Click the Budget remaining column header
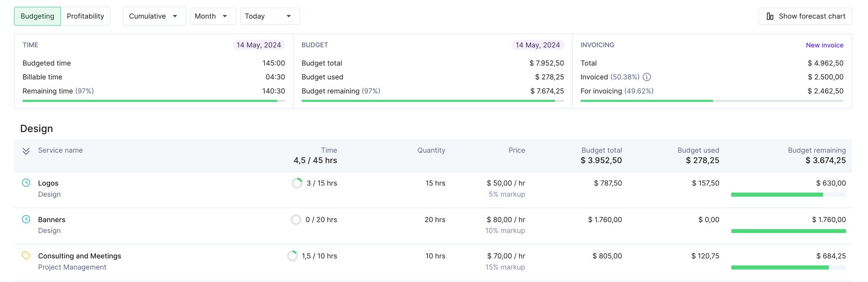868x282 pixels. [817, 150]
